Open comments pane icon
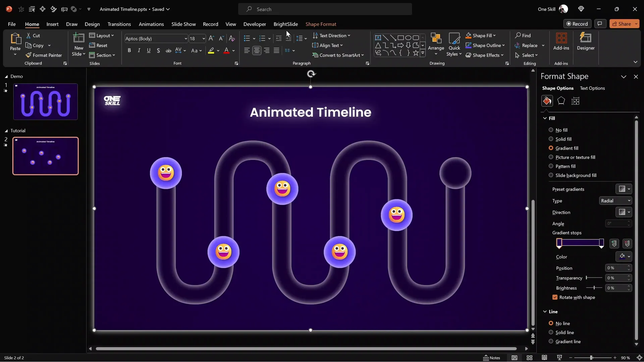This screenshot has width=644, height=362. [600, 24]
